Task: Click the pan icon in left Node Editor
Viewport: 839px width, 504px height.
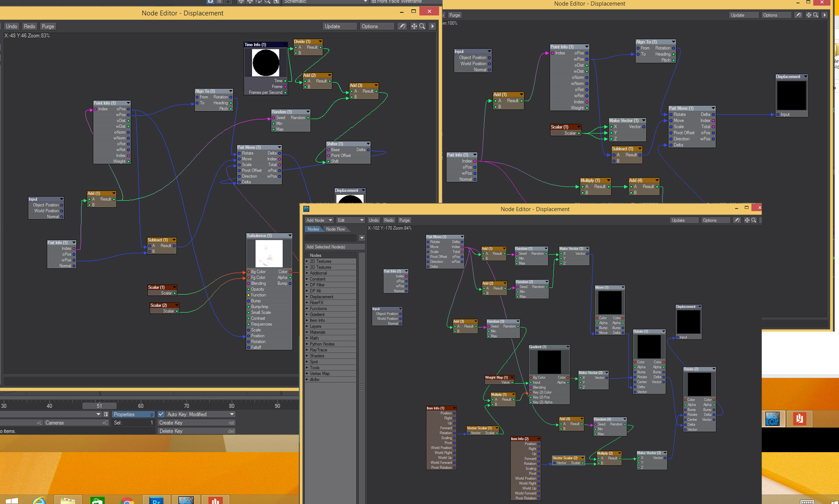Action: [x=414, y=27]
